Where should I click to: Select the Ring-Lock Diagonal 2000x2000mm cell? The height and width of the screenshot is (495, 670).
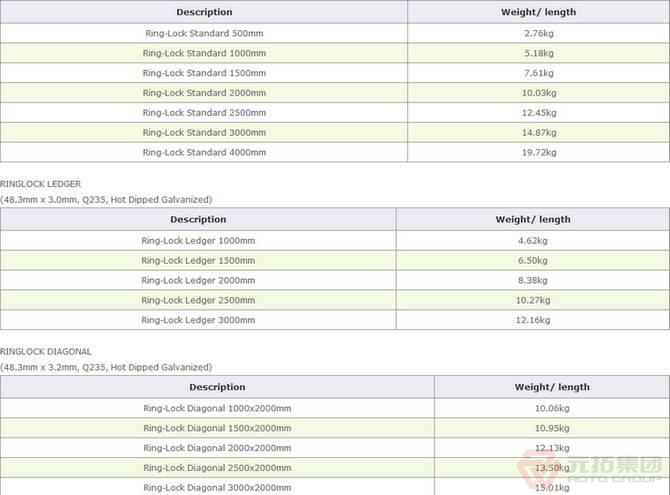point(217,448)
